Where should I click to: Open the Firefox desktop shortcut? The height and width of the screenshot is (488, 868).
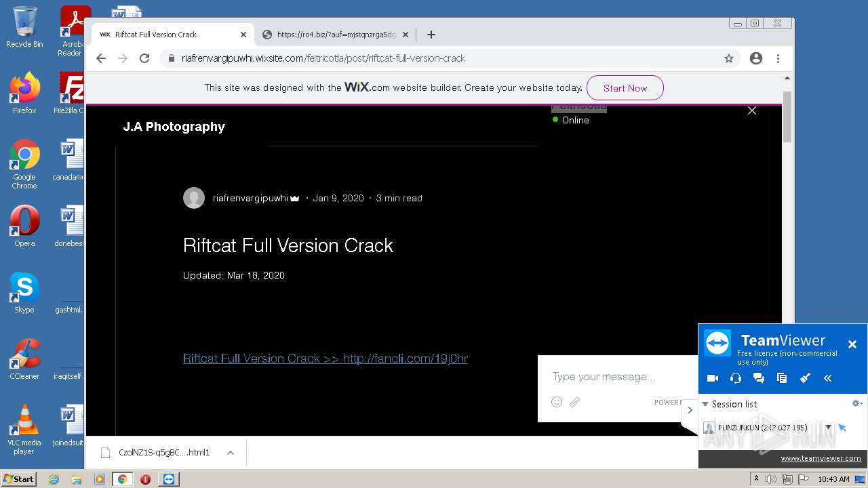click(24, 93)
